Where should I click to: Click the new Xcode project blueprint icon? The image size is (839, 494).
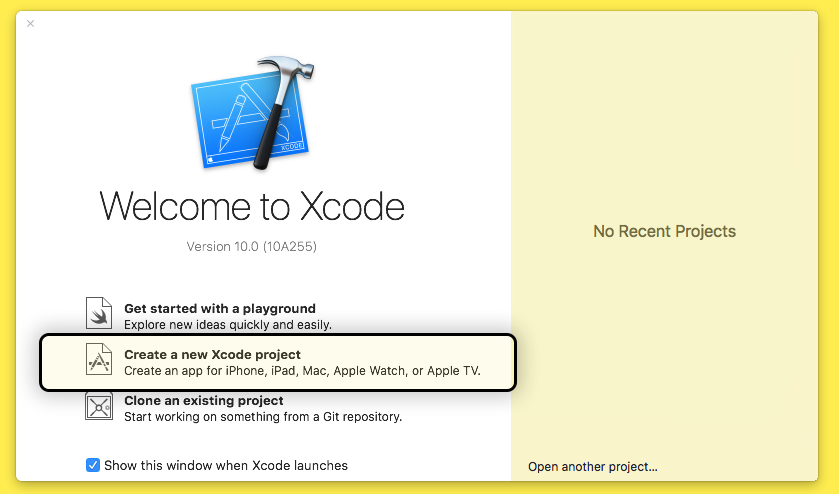pos(99,359)
